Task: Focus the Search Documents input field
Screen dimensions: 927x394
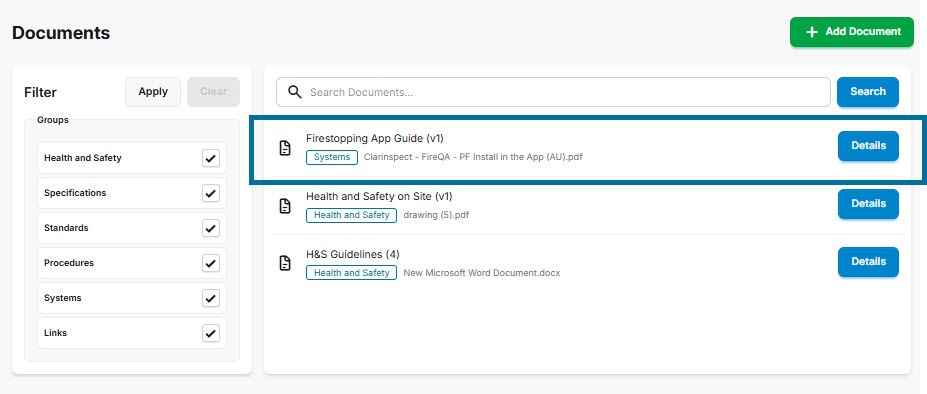Action: [x=553, y=92]
